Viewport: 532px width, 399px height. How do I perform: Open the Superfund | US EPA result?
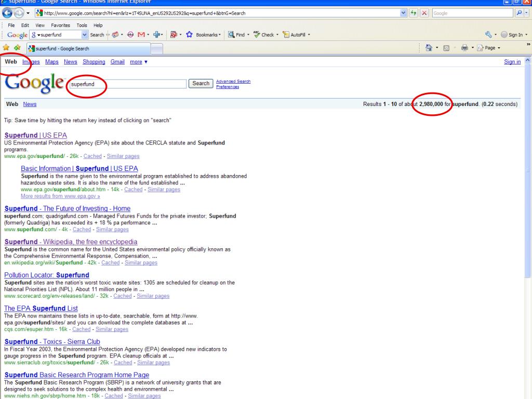pos(36,136)
